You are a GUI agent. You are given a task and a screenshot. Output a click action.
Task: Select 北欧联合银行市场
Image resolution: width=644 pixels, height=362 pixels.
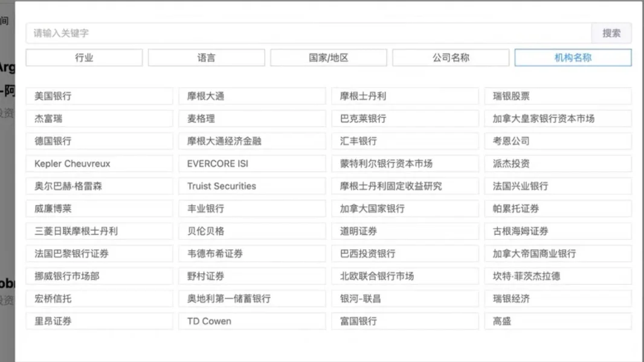pyautogui.click(x=405, y=276)
